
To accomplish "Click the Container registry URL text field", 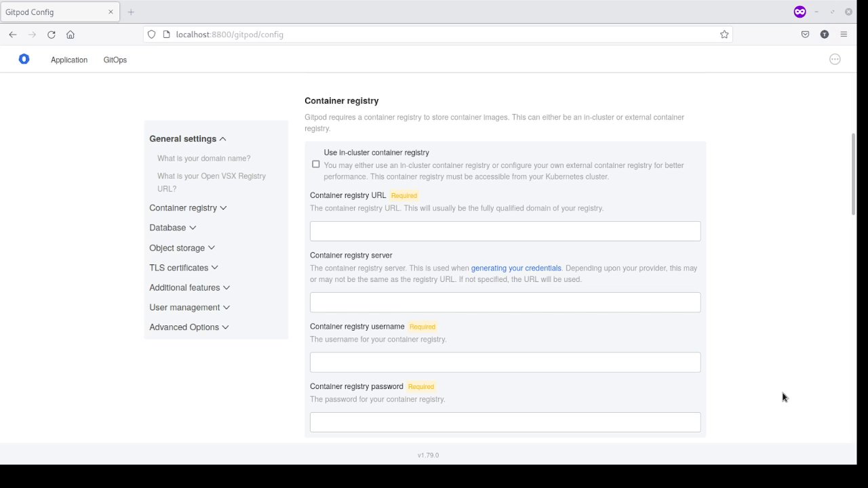I will point(505,231).
